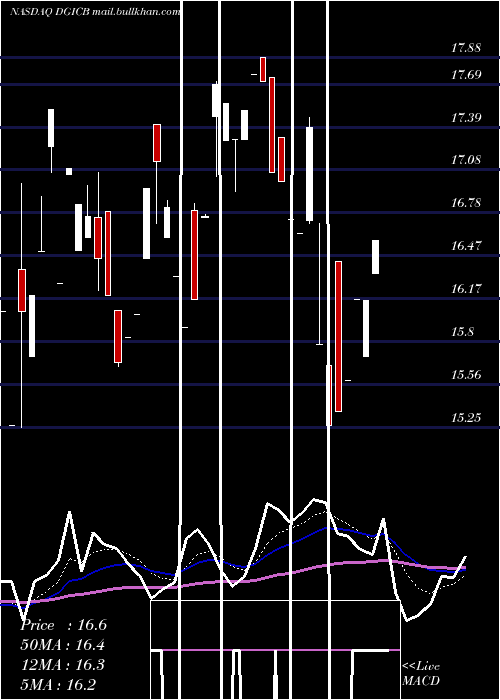The height and width of the screenshot is (700, 500).
Task: Click the 5MA : 16.2 readout
Action: tap(58, 684)
